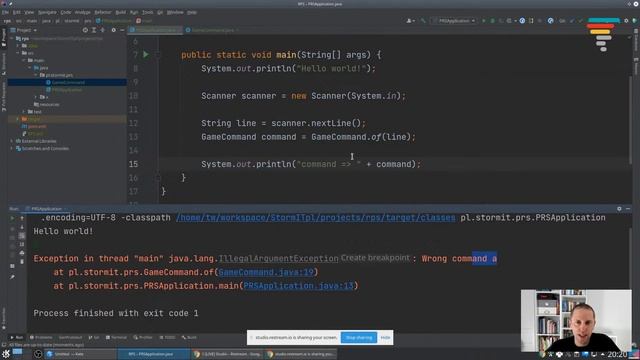Hide the Run tool window
Viewport: 640px width, 360px height.
pyautogui.click(x=628, y=209)
